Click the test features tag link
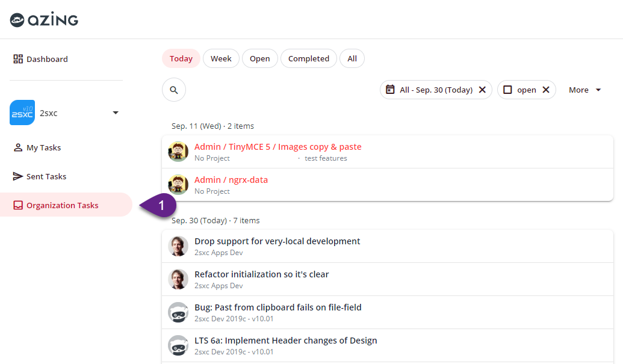The image size is (623, 364). coord(326,158)
